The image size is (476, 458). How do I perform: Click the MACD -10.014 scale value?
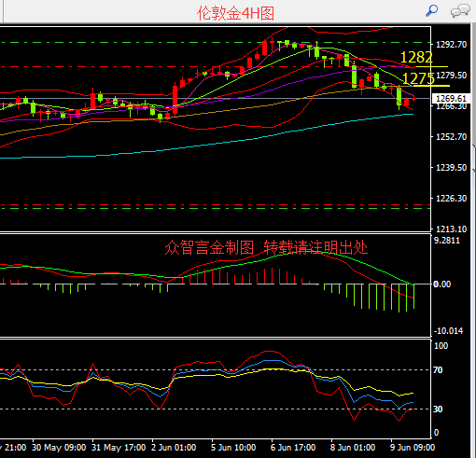coord(448,331)
